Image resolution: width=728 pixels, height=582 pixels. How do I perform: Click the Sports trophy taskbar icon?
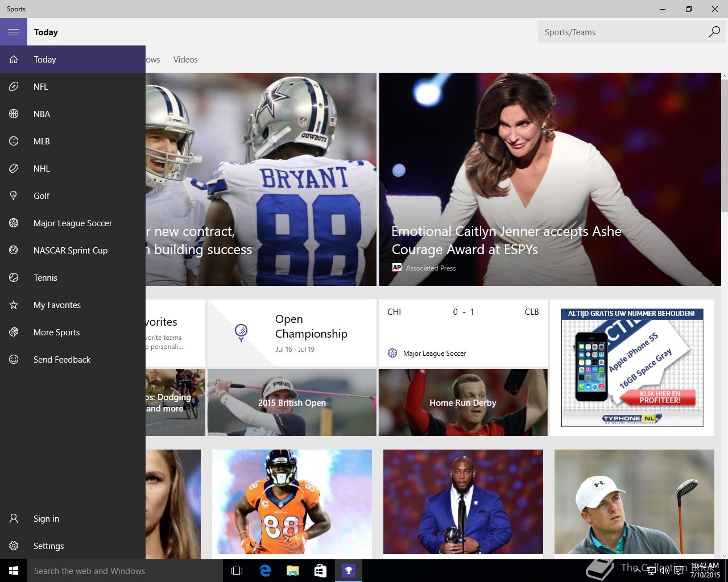tap(348, 571)
